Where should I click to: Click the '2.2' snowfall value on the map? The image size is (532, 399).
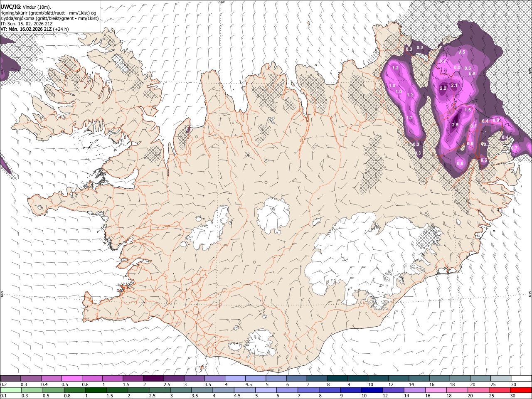(443, 88)
